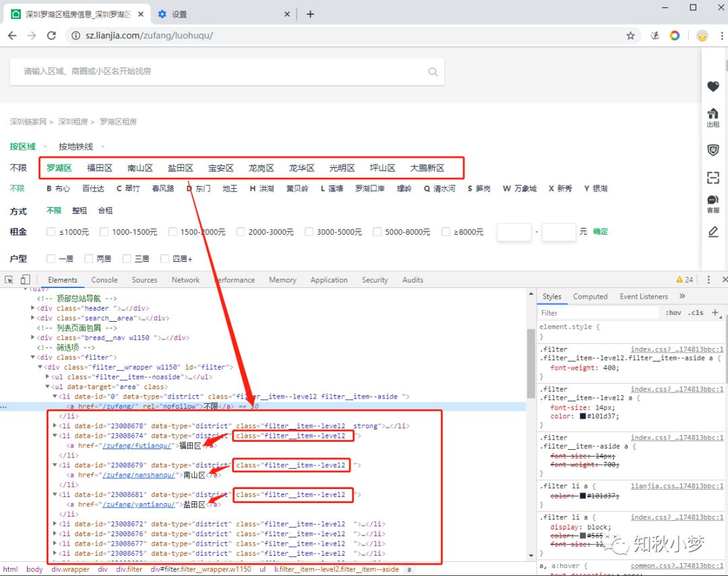The height and width of the screenshot is (576, 728).
Task: Click the Styles Filter input
Action: pyautogui.click(x=599, y=313)
